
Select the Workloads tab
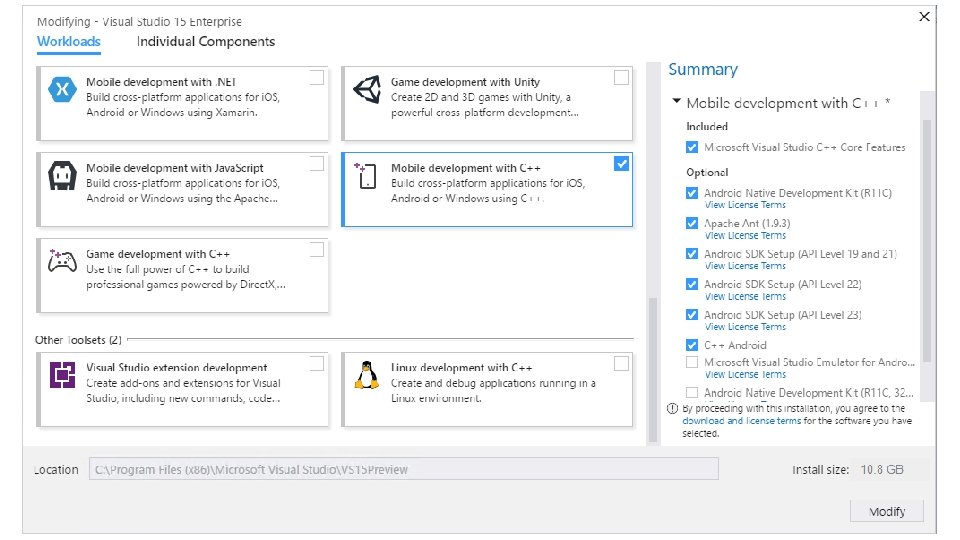click(69, 41)
